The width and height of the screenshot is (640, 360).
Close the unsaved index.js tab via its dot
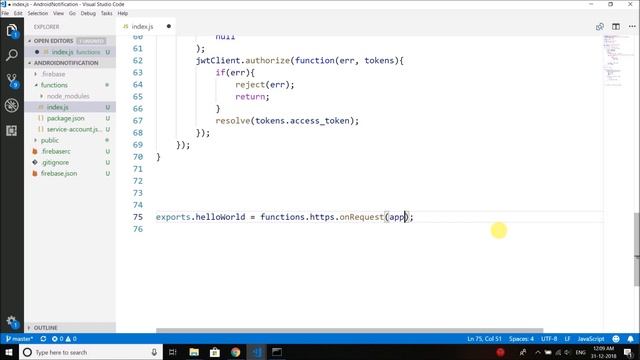(x=169, y=27)
